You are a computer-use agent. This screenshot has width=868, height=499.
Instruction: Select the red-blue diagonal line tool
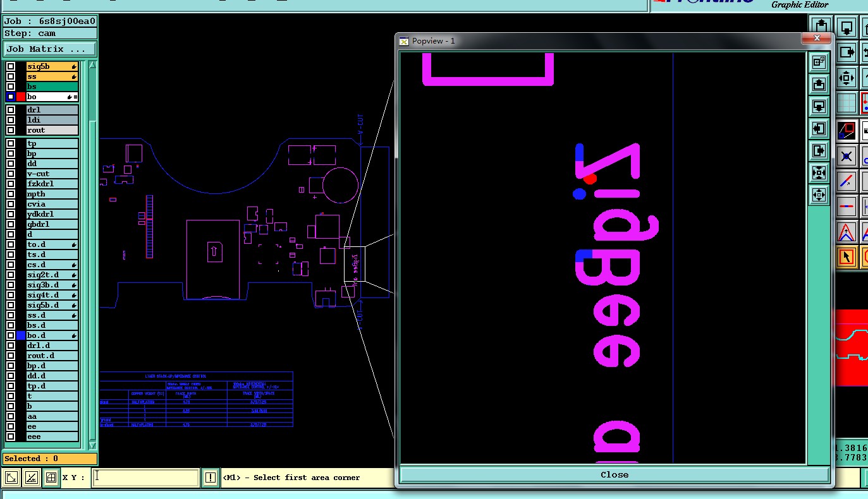coord(847,181)
